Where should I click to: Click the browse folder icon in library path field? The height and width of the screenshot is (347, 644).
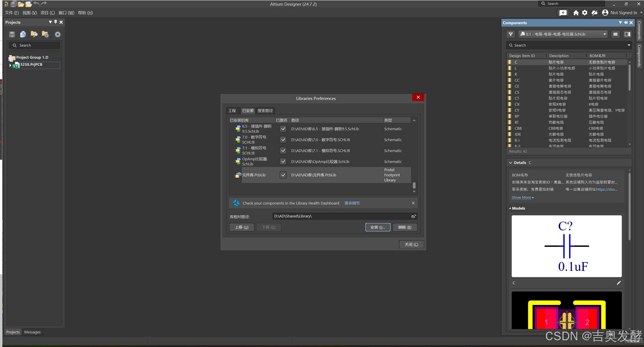click(x=414, y=216)
